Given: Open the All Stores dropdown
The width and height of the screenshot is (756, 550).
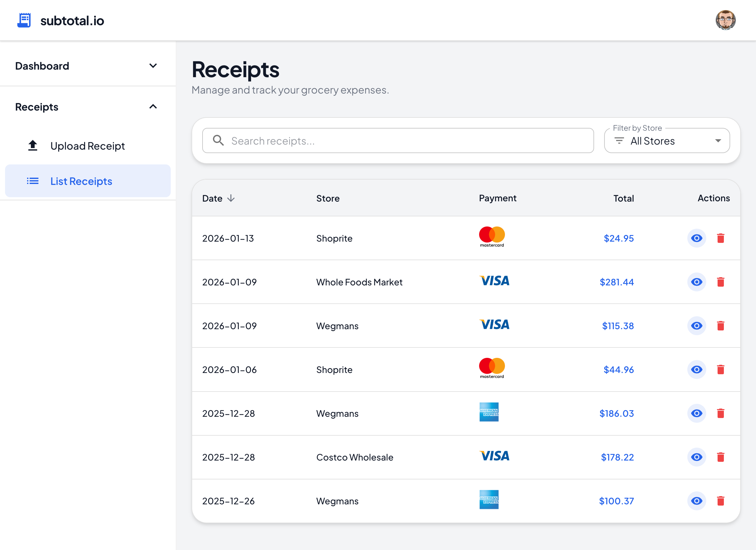Looking at the screenshot, I should [667, 141].
